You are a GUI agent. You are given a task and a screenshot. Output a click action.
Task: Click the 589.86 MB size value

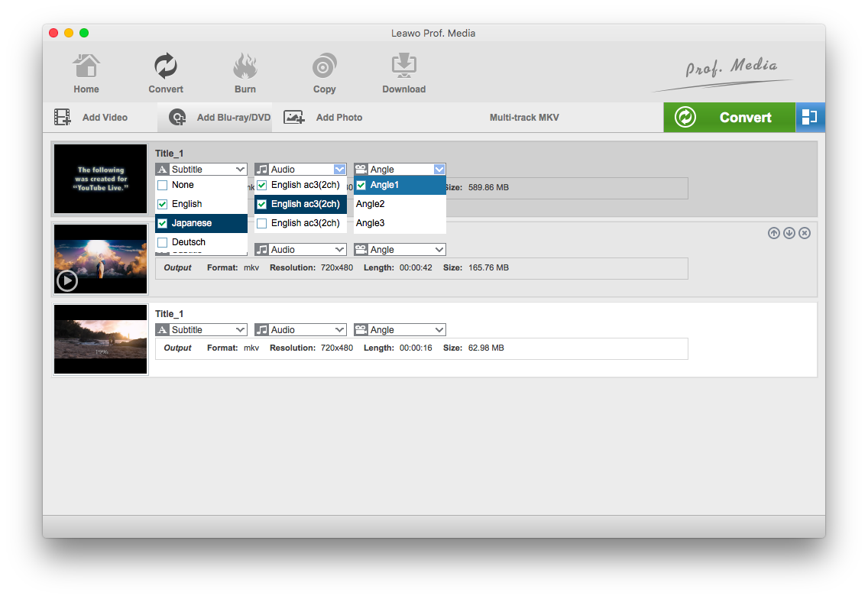click(488, 187)
